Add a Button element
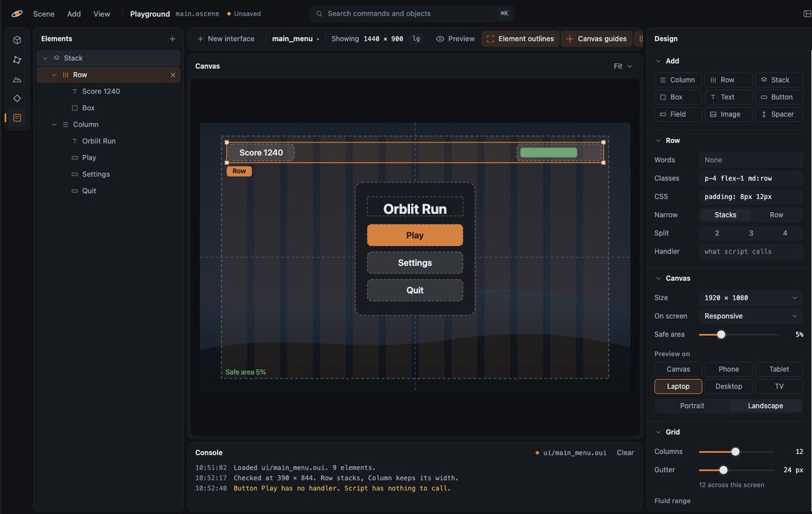This screenshot has width=812, height=514. [779, 97]
